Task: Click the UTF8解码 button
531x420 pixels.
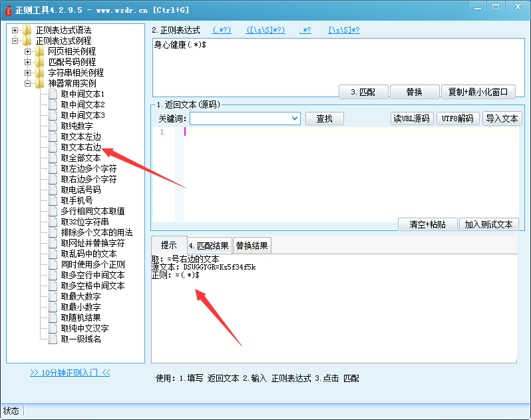Action: click(458, 118)
